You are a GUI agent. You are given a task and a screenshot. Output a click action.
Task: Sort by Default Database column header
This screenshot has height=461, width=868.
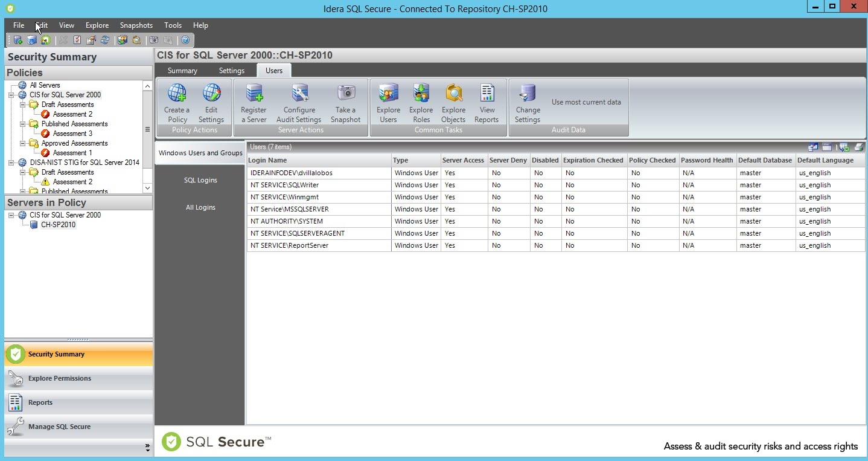(765, 160)
